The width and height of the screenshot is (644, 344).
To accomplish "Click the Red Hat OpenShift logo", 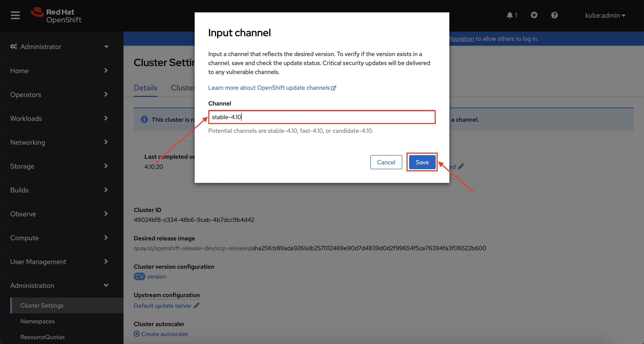I will (56, 15).
